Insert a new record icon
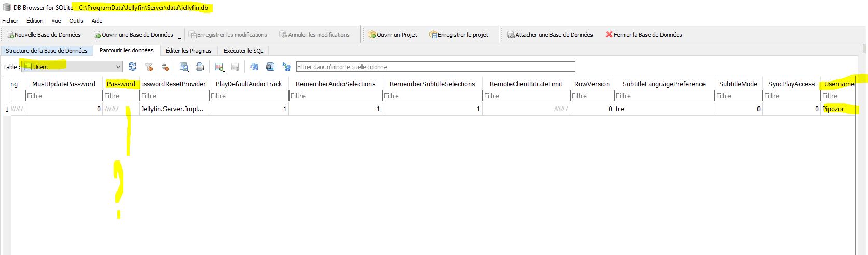This screenshot has width=868, height=255. 219,67
